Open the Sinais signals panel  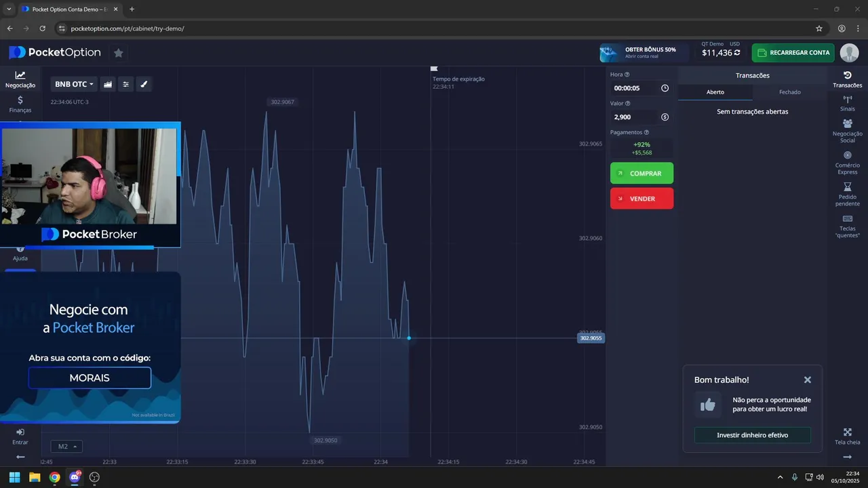tap(847, 103)
